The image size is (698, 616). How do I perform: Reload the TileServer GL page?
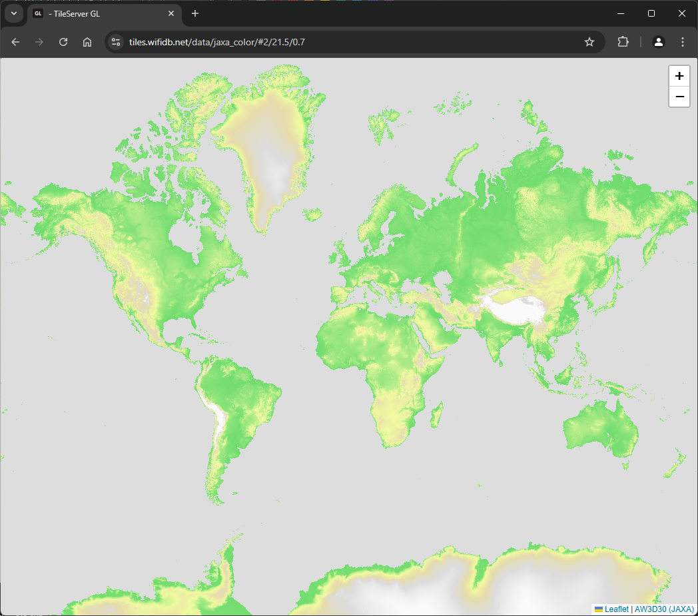[x=63, y=42]
